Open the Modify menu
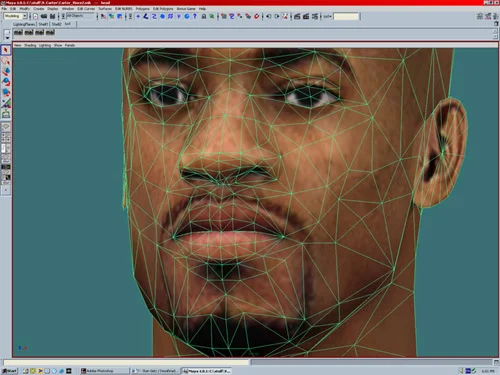Image resolution: width=500 pixels, height=375 pixels. tap(24, 9)
